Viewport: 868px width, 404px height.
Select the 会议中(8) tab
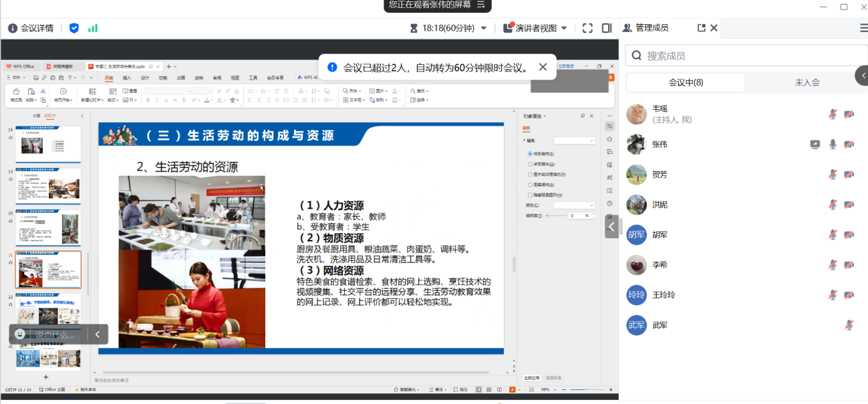tap(686, 82)
